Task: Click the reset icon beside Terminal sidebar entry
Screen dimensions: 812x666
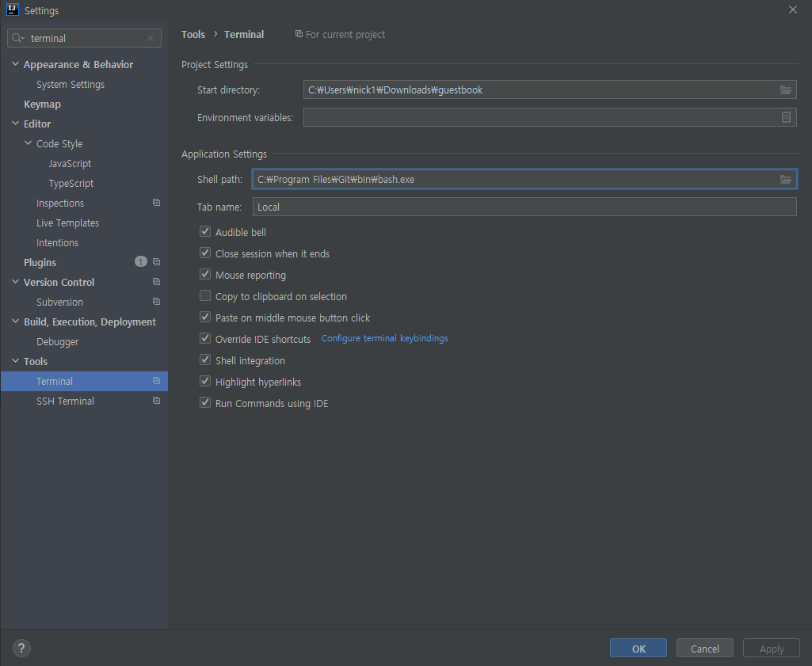Action: click(x=155, y=380)
